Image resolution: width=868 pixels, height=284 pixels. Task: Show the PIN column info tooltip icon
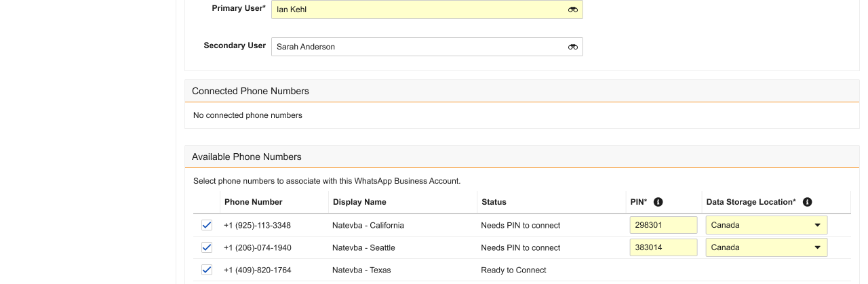658,202
